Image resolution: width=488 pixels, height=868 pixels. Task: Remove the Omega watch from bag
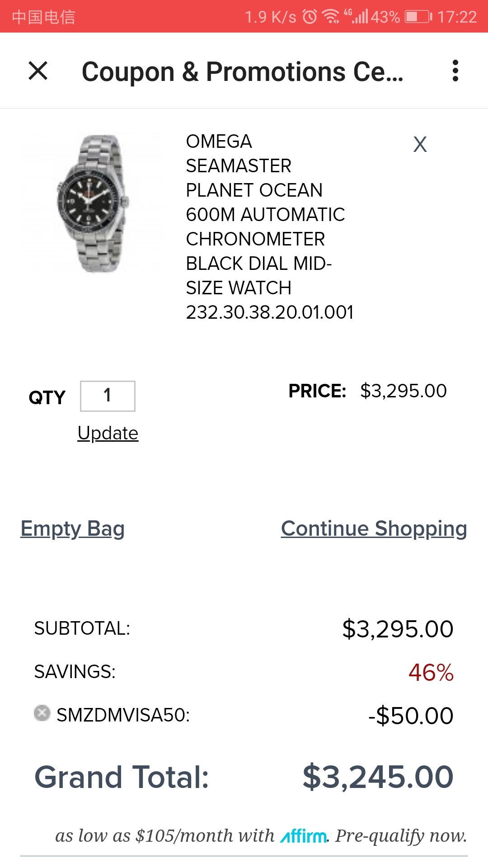click(420, 145)
